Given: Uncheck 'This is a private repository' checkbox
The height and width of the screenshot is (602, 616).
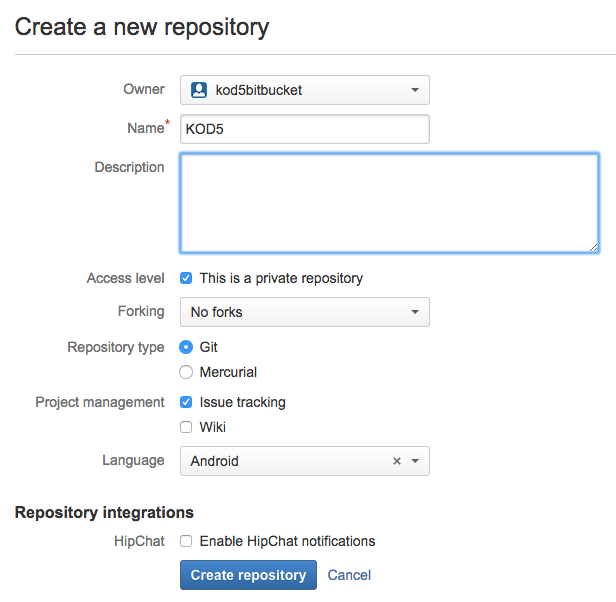Looking at the screenshot, I should 186,278.
